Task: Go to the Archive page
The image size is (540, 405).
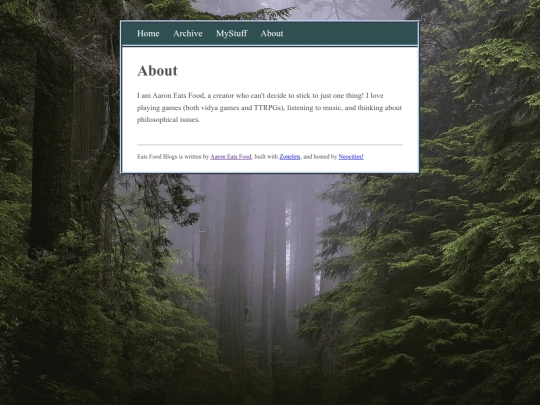Action: 188,33
